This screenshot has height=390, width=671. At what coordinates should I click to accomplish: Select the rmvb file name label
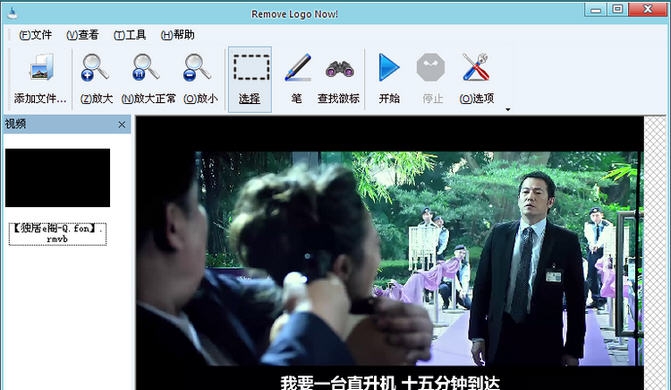tap(57, 234)
